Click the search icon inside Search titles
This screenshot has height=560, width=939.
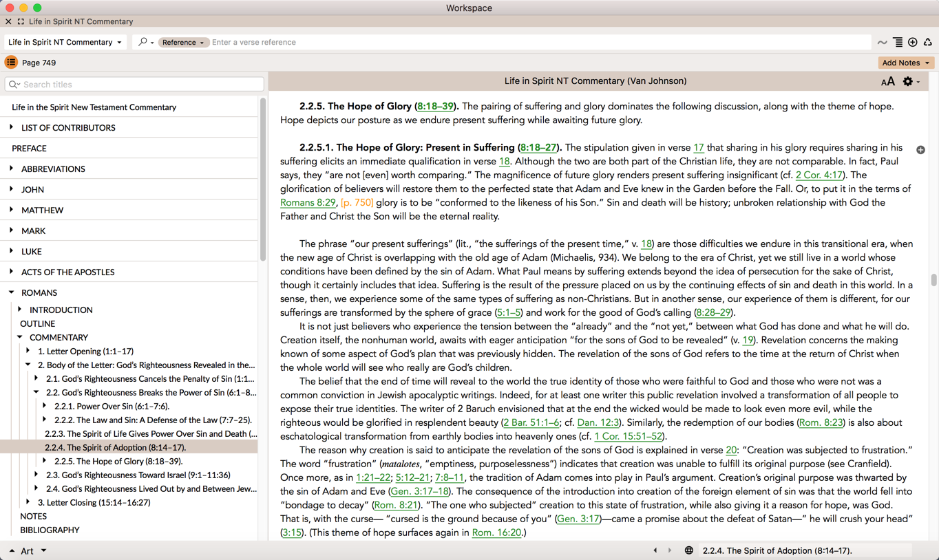[x=14, y=84]
